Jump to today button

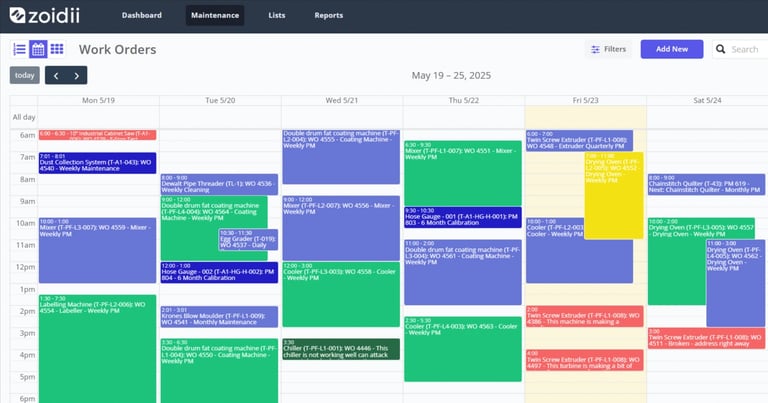pos(24,75)
